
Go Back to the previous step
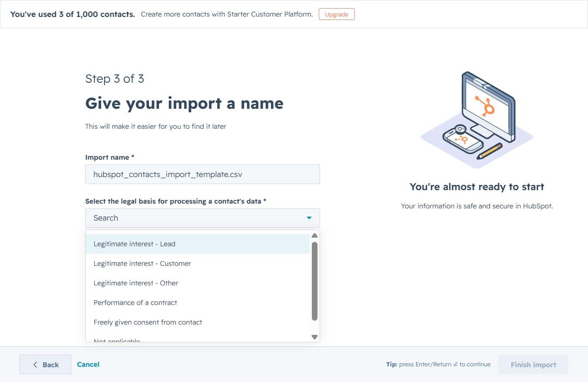point(45,365)
